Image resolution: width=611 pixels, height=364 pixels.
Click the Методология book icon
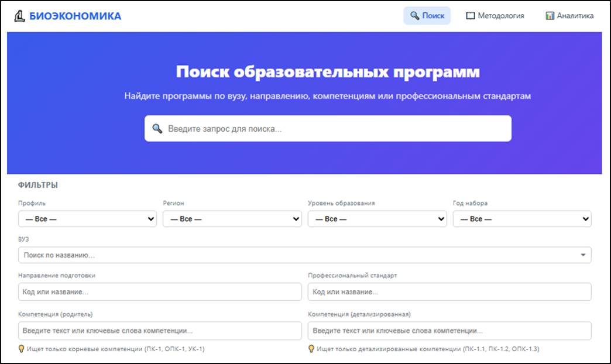point(471,16)
